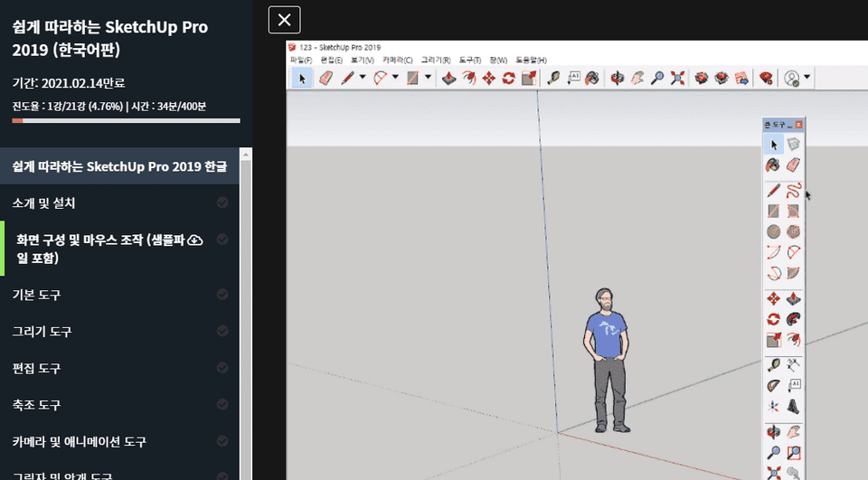
Task: Open the Extension Manager icon
Action: point(766,78)
